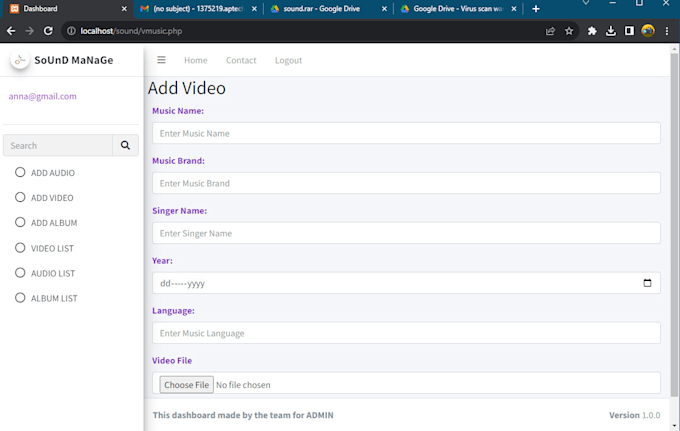The height and width of the screenshot is (431, 680).
Task: Click the hamburger menu toggle icon
Action: click(161, 60)
